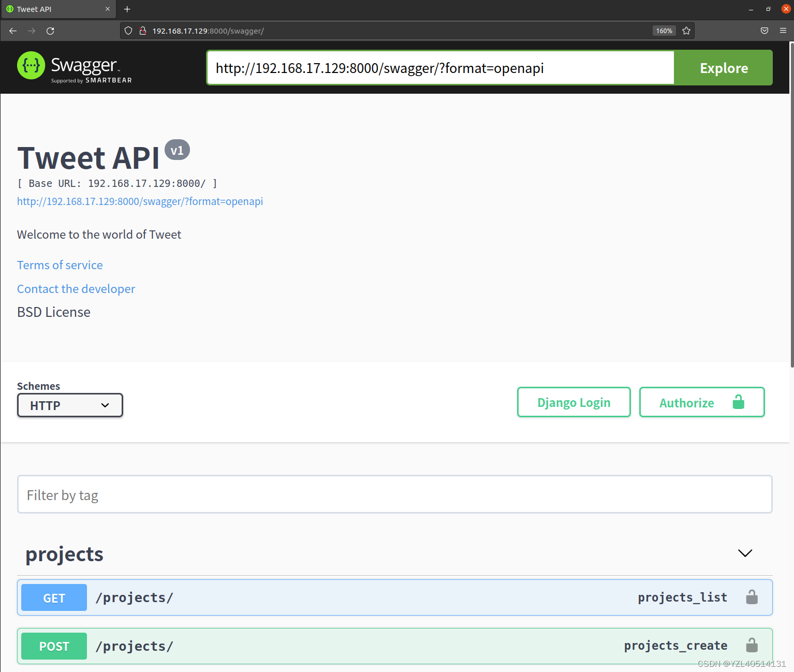794x672 pixels.
Task: Click the BSD License text
Action: click(54, 312)
